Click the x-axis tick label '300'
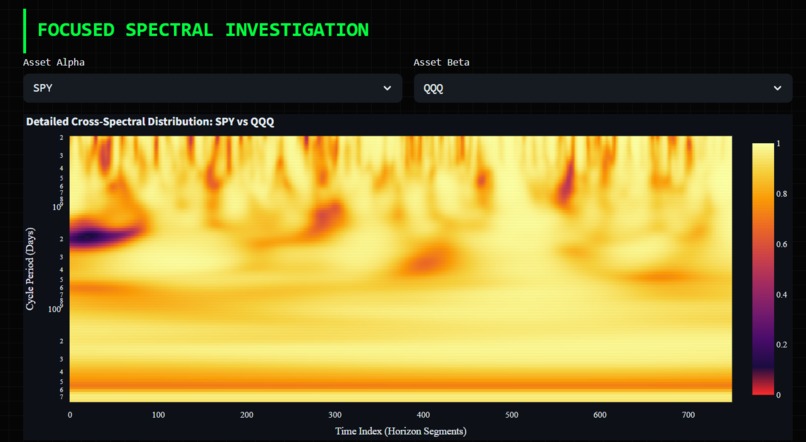Screen dimensions: 806x442 [x=335, y=415]
